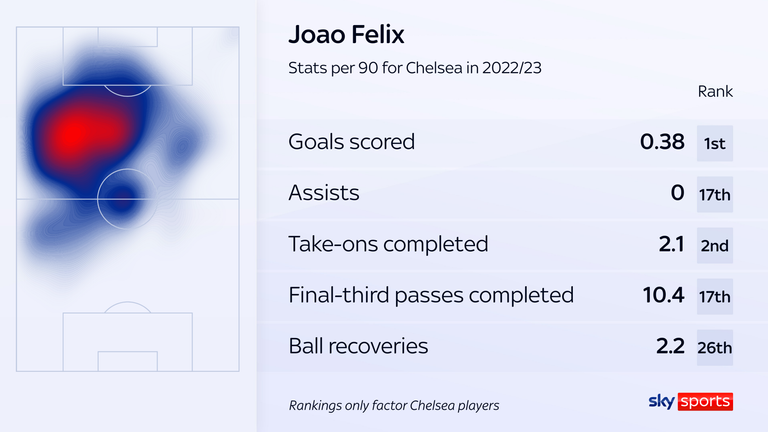Click the 26th rank badge
The image size is (768, 432).
point(715,347)
